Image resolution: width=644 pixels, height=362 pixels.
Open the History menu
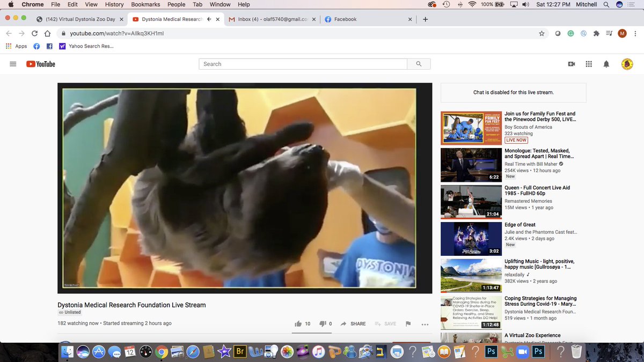click(x=114, y=4)
